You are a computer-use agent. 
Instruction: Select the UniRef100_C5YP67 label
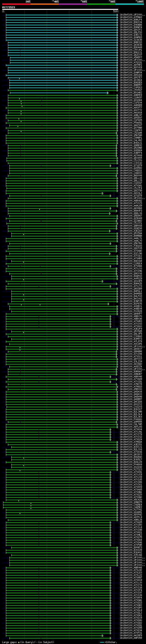(x=131, y=90)
